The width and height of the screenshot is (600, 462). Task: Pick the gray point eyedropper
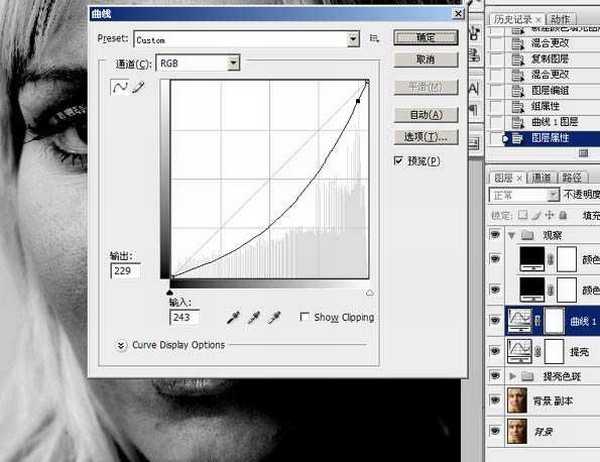(x=257, y=317)
